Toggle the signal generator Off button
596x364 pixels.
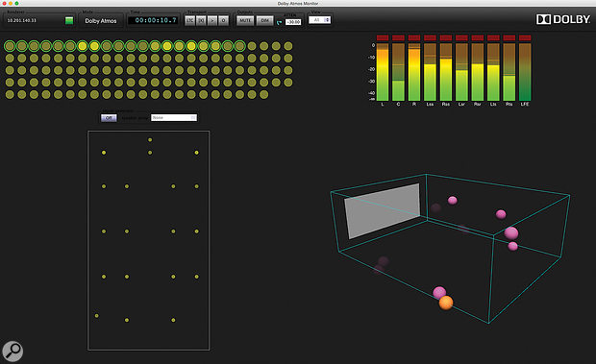tap(109, 118)
